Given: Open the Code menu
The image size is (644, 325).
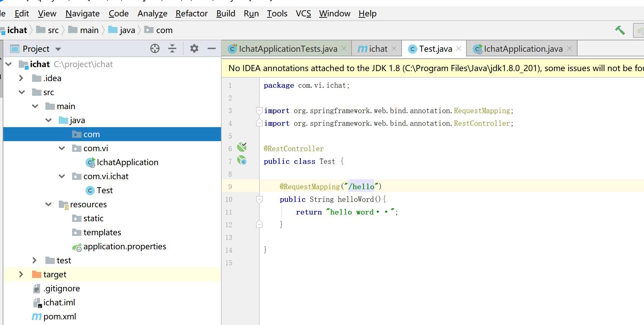Looking at the screenshot, I should click(119, 14).
